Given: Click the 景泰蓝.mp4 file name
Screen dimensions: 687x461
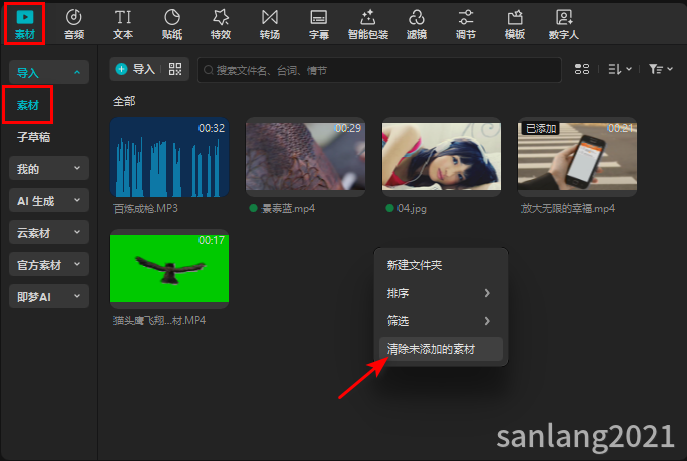Looking at the screenshot, I should [x=288, y=209].
